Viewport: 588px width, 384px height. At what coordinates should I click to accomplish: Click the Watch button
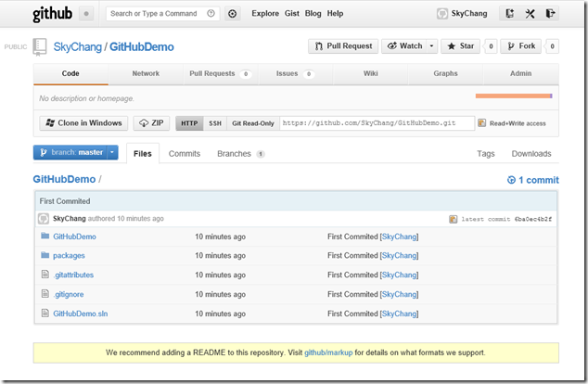(404, 46)
